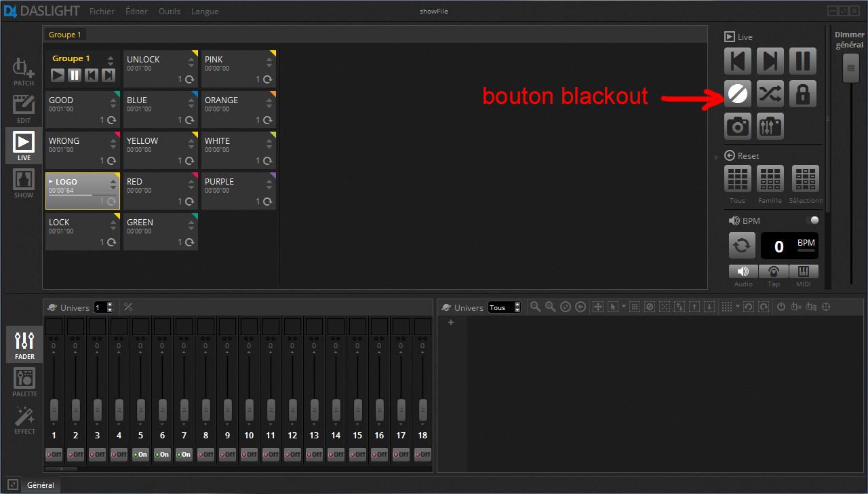The image size is (868, 494).
Task: Open the Fichier menu
Action: pyautogui.click(x=102, y=12)
